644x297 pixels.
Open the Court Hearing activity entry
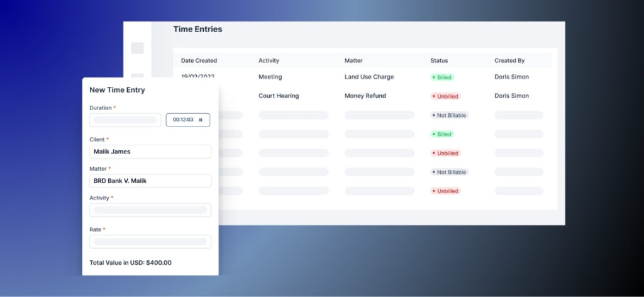pos(279,96)
